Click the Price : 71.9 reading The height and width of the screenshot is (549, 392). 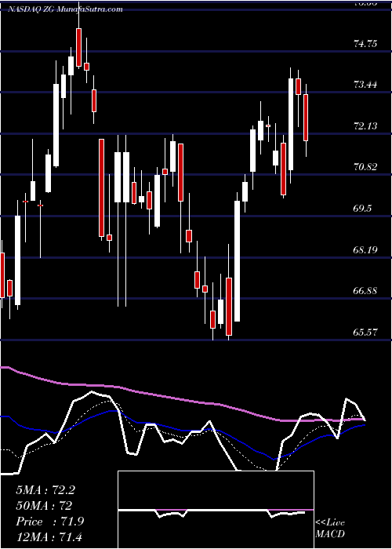[49, 522]
